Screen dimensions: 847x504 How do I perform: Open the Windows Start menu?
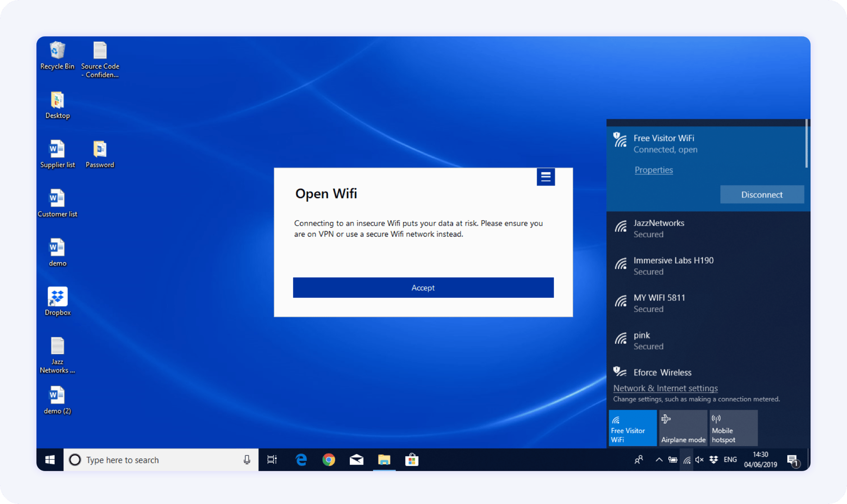50,460
